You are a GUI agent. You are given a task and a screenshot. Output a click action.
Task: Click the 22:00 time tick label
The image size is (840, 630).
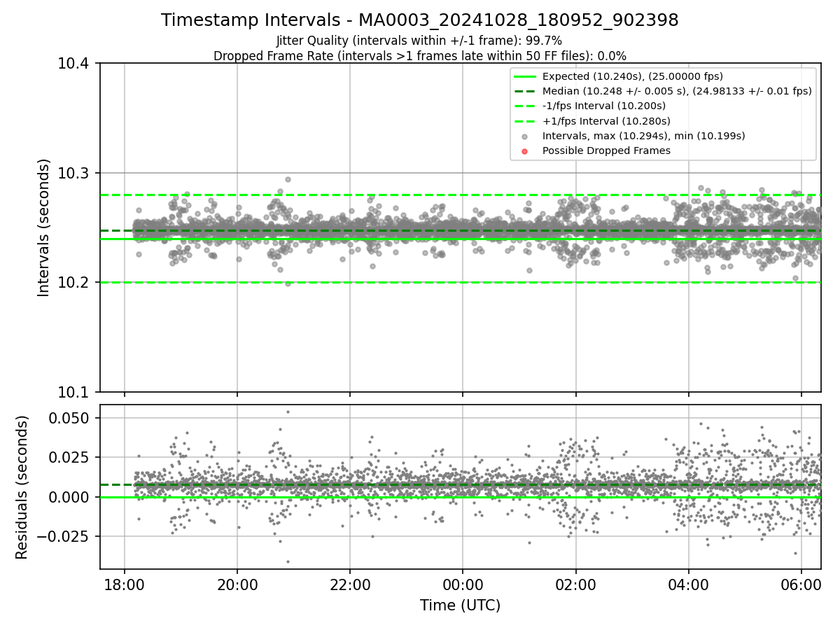(x=350, y=583)
